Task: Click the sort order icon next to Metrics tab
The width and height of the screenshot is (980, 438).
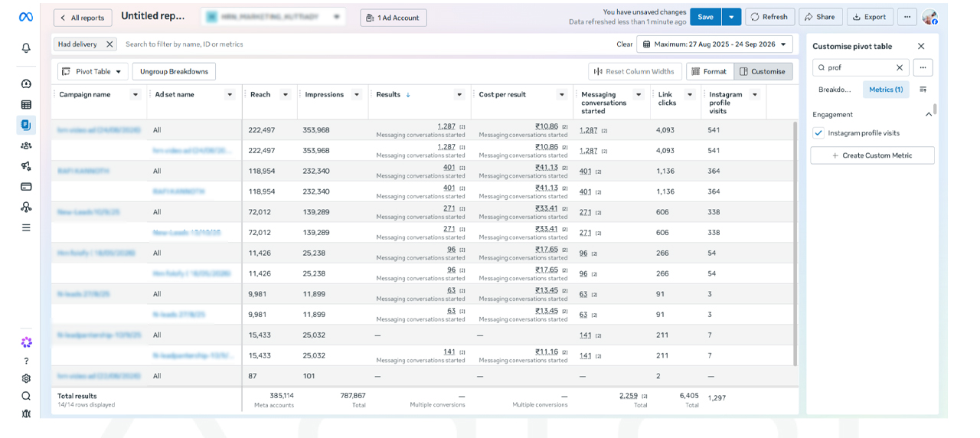Action: tap(923, 90)
